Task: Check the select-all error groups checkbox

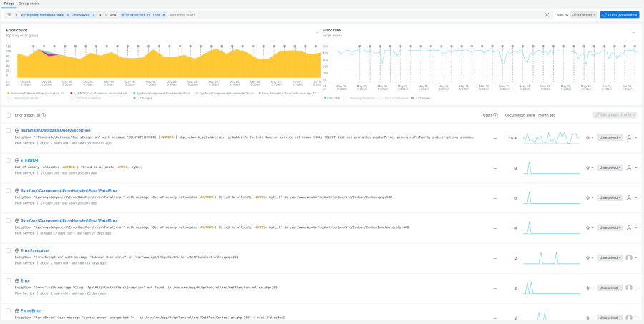Action: point(8,114)
